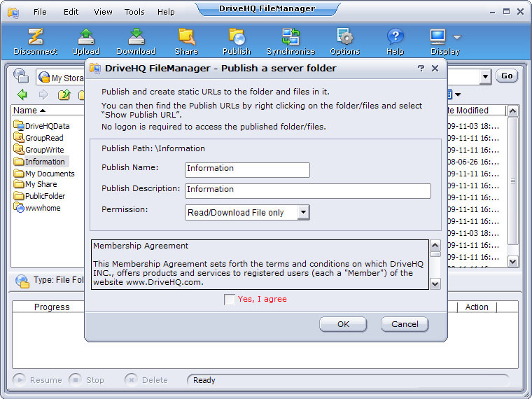532x399 pixels.
Task: Select the PublicFolder folder
Action: (40, 196)
